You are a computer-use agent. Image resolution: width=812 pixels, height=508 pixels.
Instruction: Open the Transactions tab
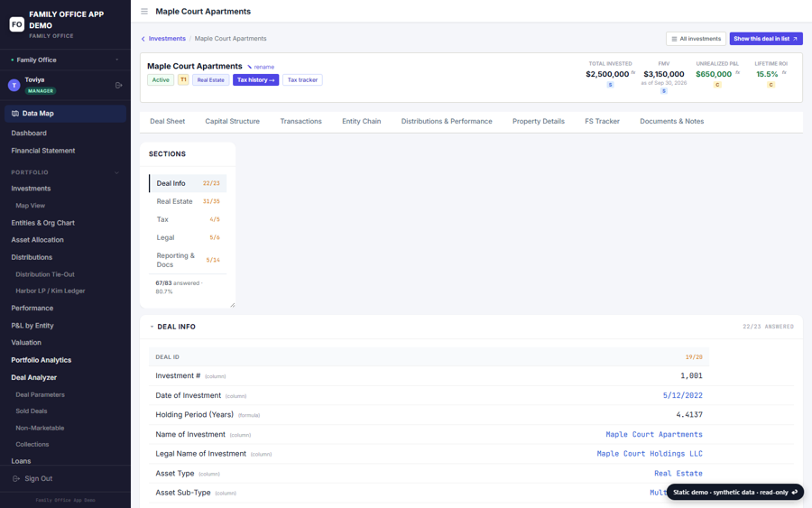coord(300,121)
